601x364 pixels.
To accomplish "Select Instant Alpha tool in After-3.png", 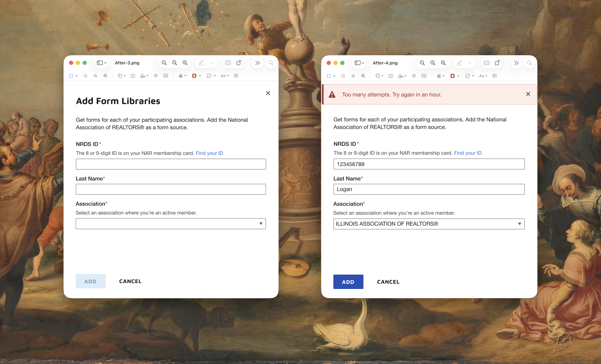I will coord(85,76).
